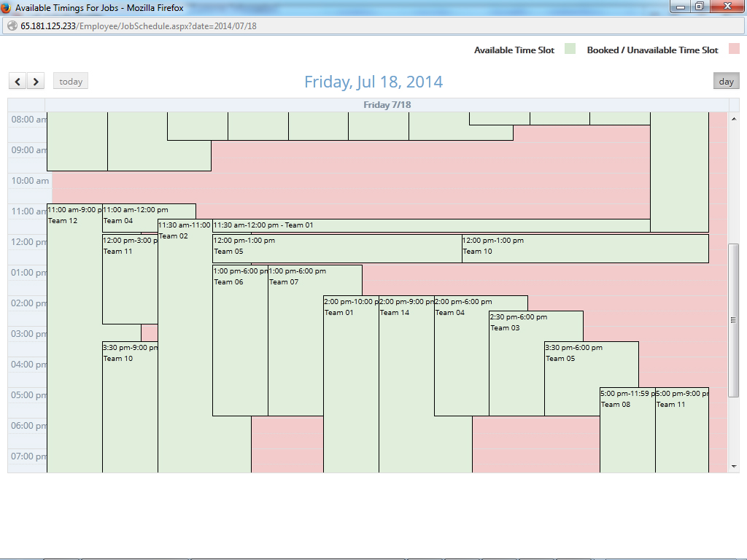Restore down the Firefox window
747x560 pixels.
[700, 7]
